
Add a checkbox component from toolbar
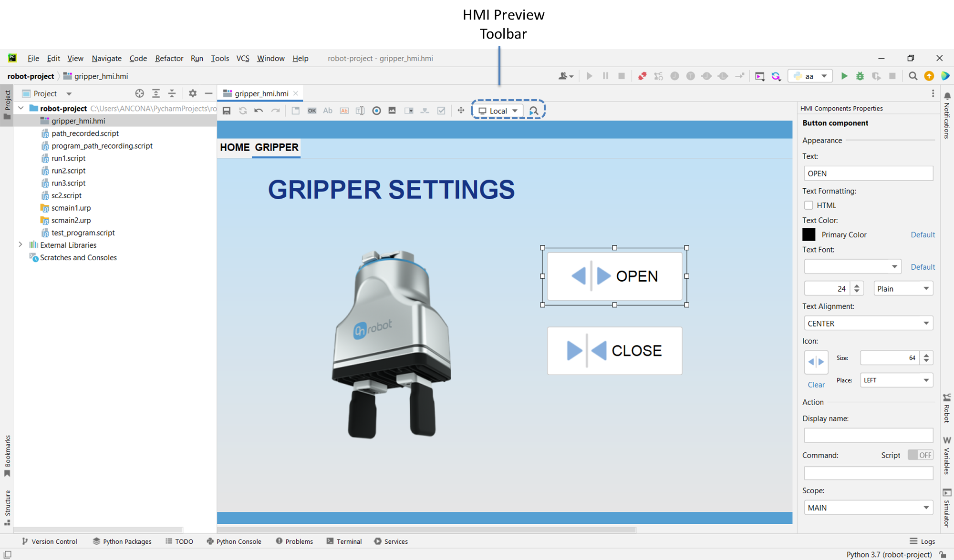coord(441,111)
